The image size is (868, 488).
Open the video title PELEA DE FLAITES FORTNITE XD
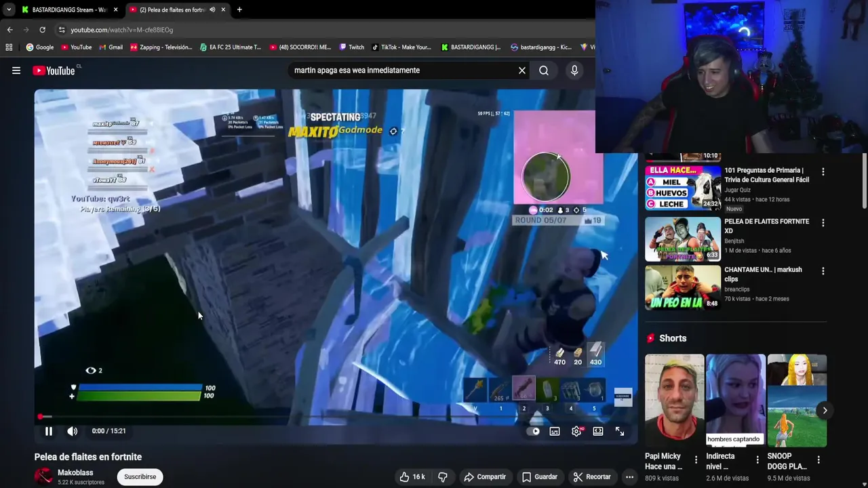766,226
